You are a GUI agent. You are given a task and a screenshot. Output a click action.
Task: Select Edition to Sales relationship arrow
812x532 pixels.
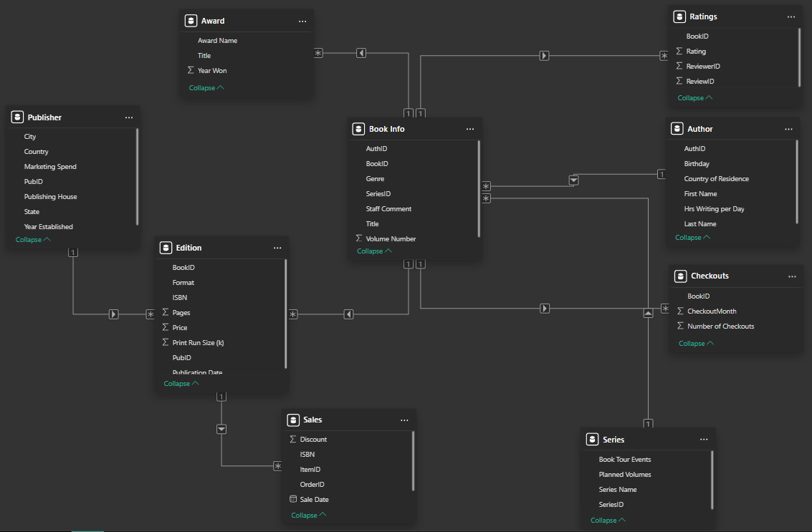tap(221, 429)
